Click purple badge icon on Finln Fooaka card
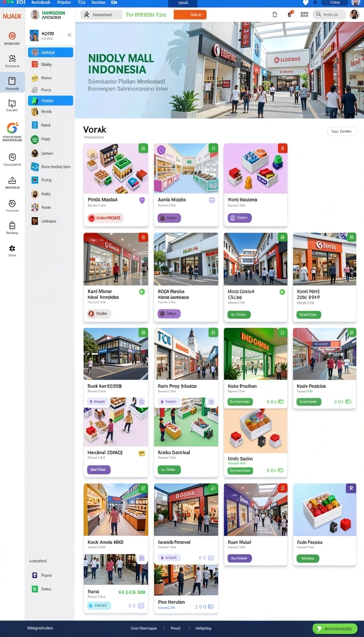The width and height of the screenshot is (364, 637). (x=351, y=488)
